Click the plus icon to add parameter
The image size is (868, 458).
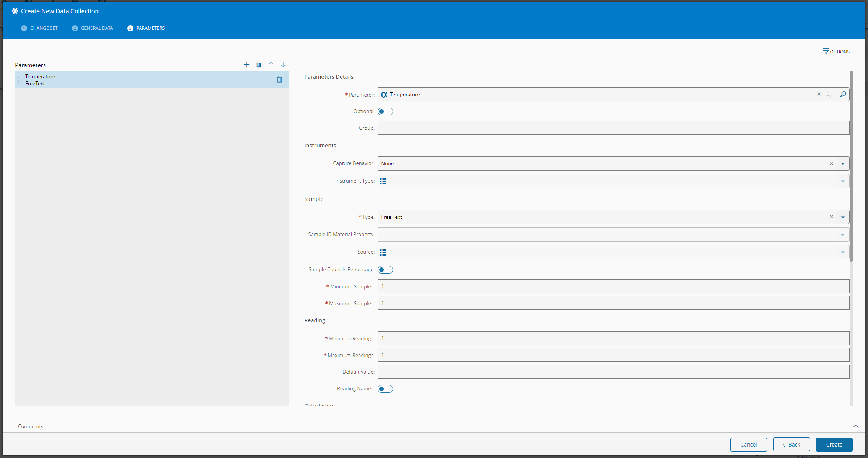247,65
